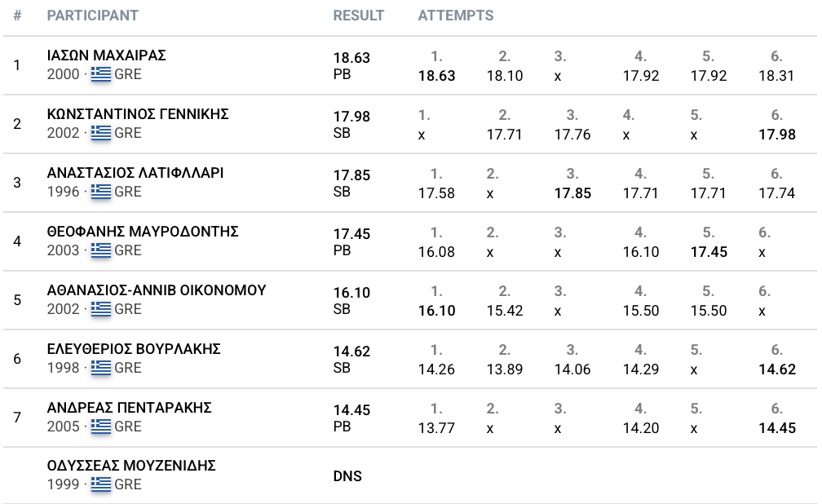
Task: Click the 18.63 PB result of first place
Action: [x=351, y=65]
